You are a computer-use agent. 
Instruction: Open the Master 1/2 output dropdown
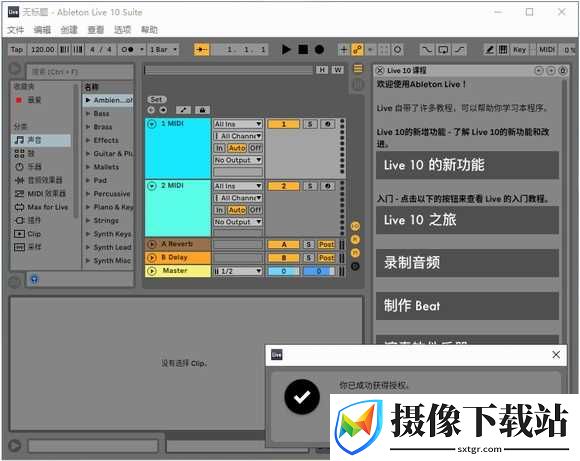click(x=238, y=271)
